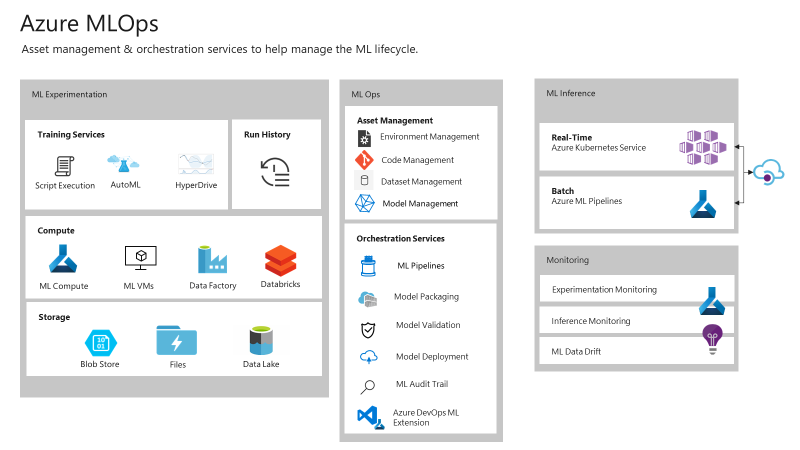
Task: Click the Dataset Management label
Action: [x=421, y=182]
